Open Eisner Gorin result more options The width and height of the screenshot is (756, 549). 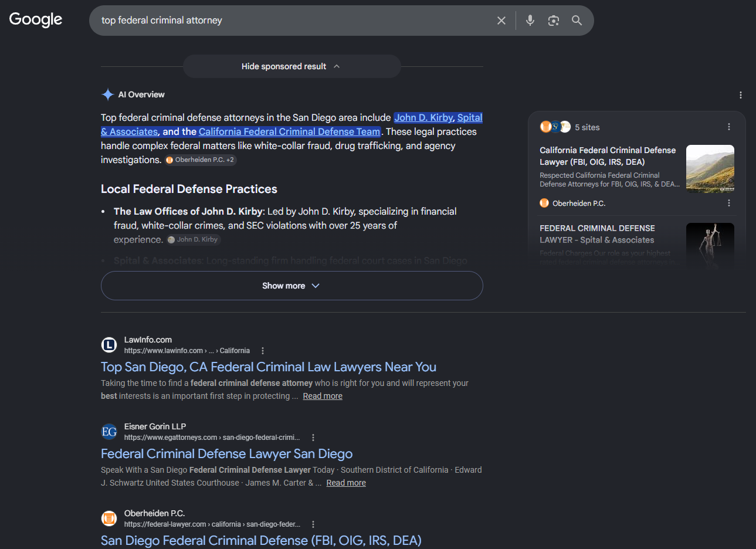[x=313, y=438]
